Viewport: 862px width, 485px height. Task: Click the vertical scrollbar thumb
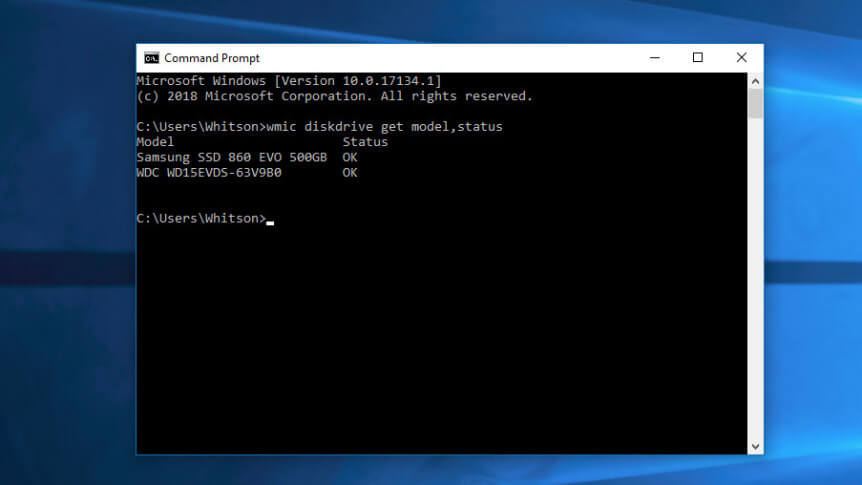756,104
